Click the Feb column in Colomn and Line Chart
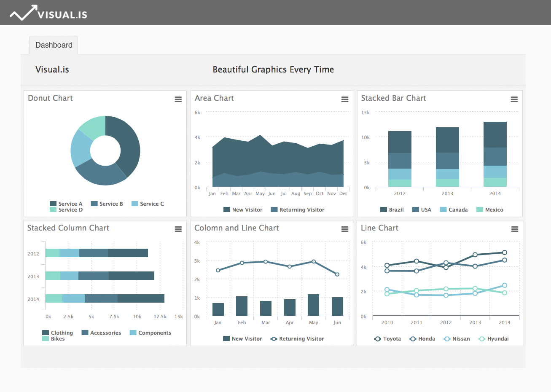The height and width of the screenshot is (392, 551). click(242, 306)
